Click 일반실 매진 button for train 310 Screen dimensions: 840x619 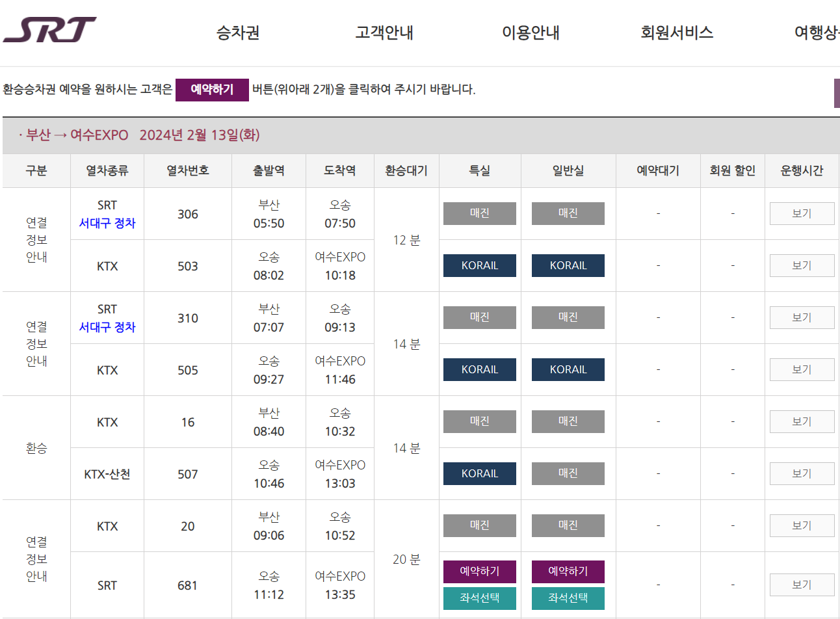coord(568,317)
